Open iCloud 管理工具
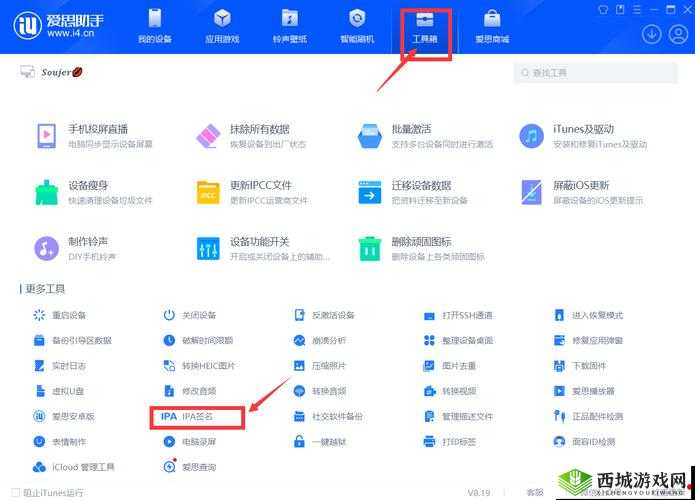 click(74, 467)
